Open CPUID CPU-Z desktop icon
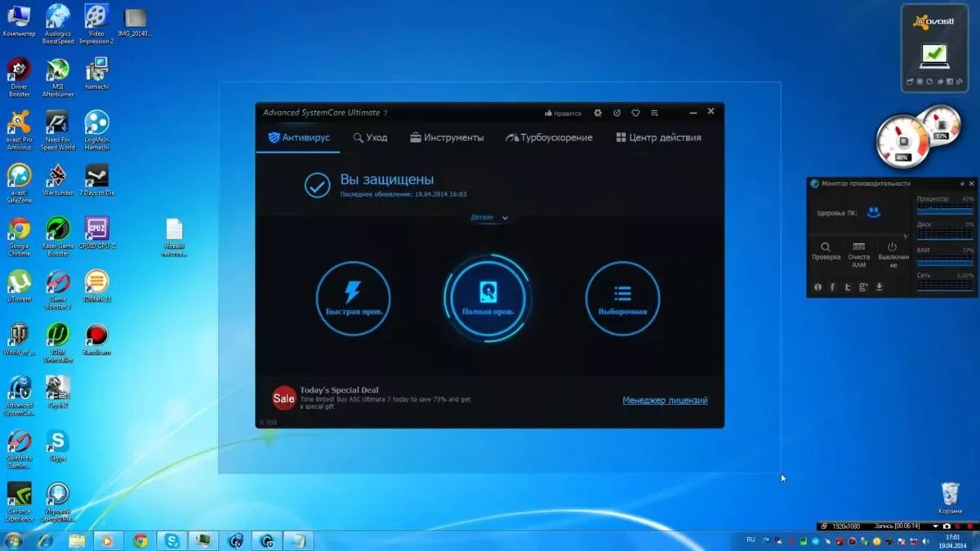 (96, 232)
